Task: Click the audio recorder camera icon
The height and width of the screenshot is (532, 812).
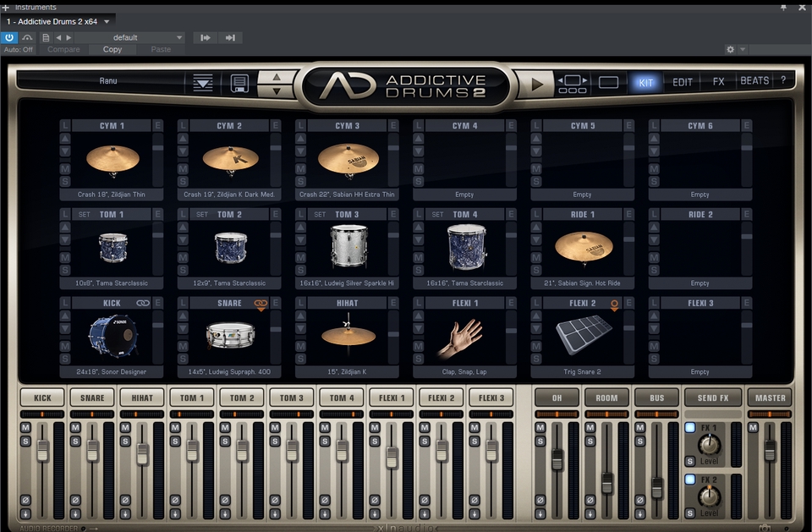Action: pos(765,528)
